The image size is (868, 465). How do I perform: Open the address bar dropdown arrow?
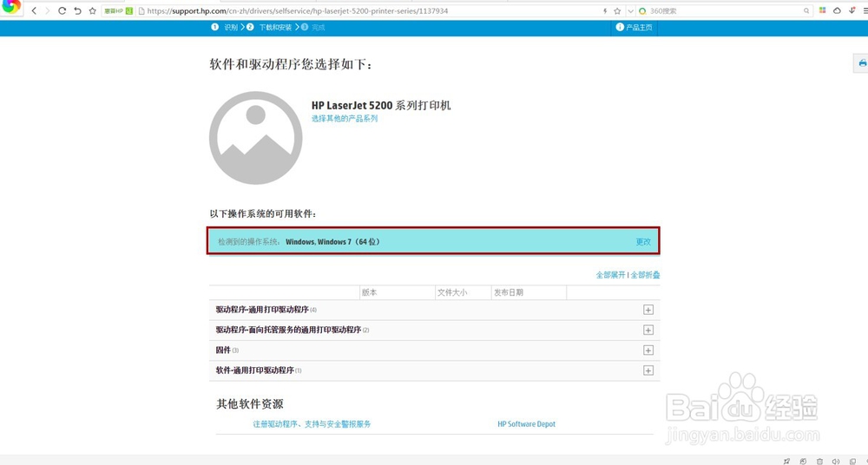pyautogui.click(x=630, y=10)
